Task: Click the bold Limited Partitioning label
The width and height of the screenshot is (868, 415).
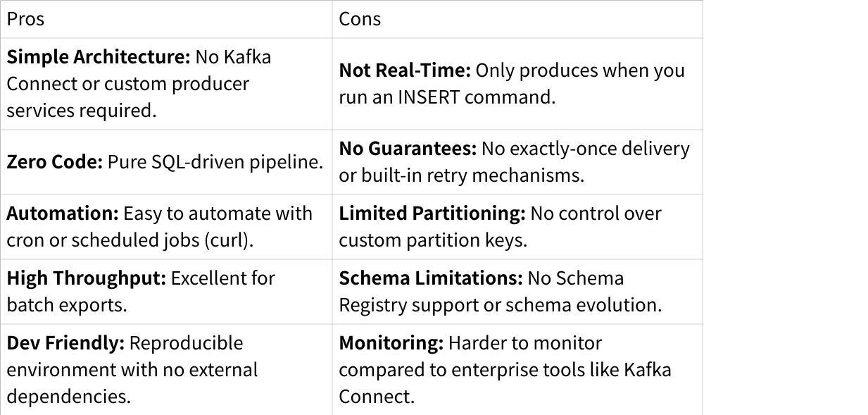Action: pyautogui.click(x=432, y=213)
